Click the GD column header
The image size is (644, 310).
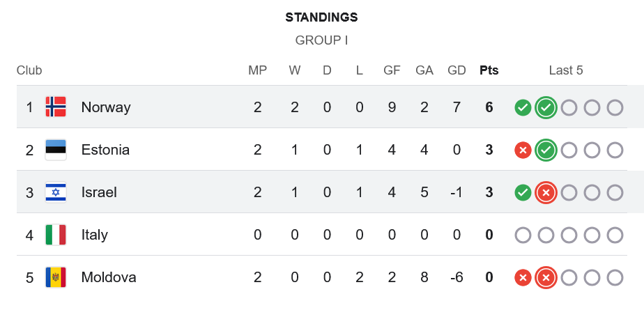[x=457, y=70]
